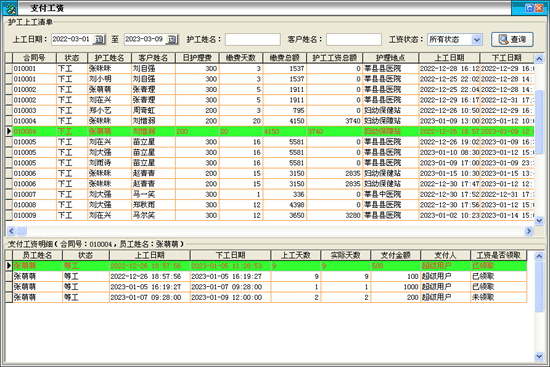
Task: Click the 下工日期 header in upper table
Action: coord(507,58)
